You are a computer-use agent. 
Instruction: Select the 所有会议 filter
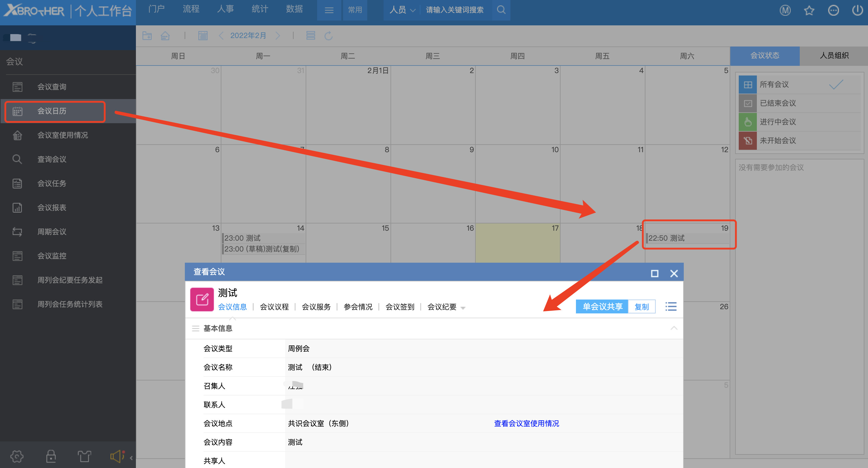point(774,84)
